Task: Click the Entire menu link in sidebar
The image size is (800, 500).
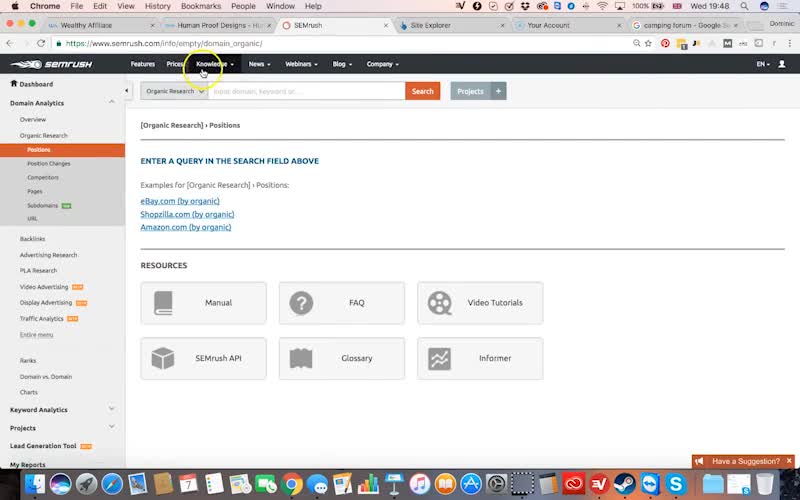Action: pyautogui.click(x=36, y=335)
